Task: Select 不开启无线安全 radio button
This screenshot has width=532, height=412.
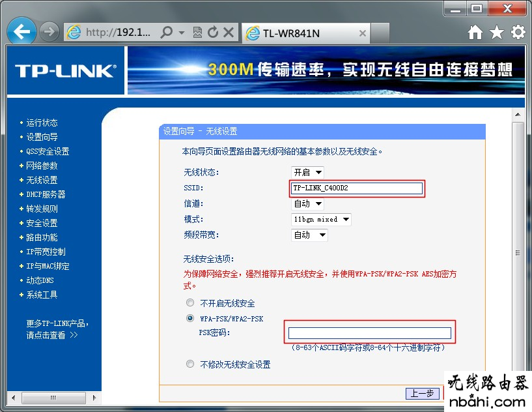Action: coord(190,302)
